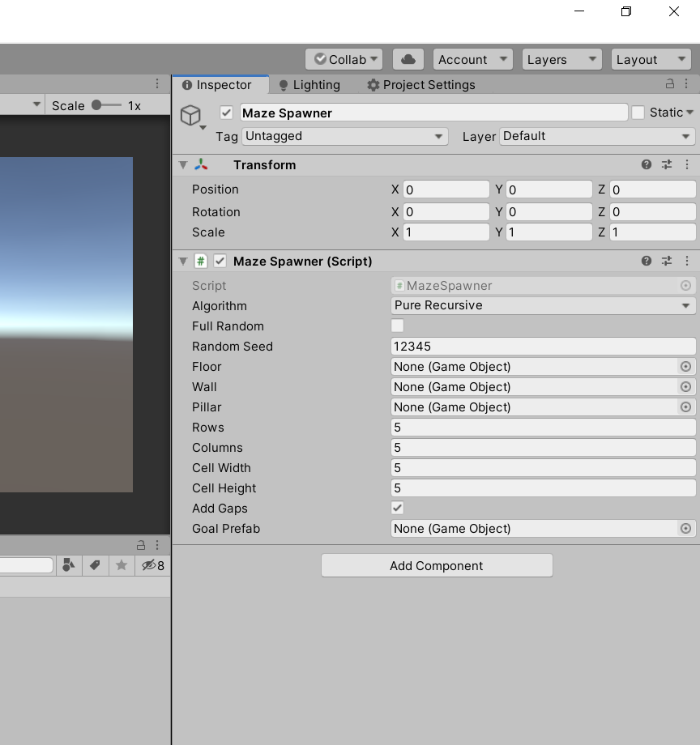Lock the Inspector panel
The width and height of the screenshot is (700, 745).
[x=669, y=84]
